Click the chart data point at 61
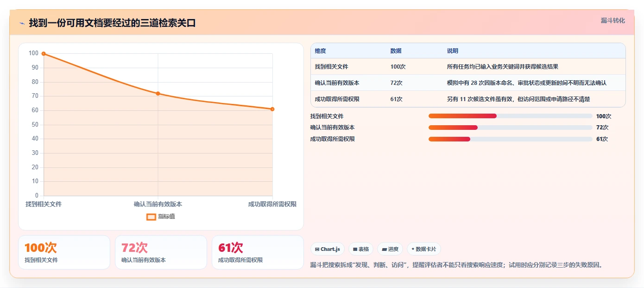Viewport: 644px width, 288px height. tap(272, 109)
